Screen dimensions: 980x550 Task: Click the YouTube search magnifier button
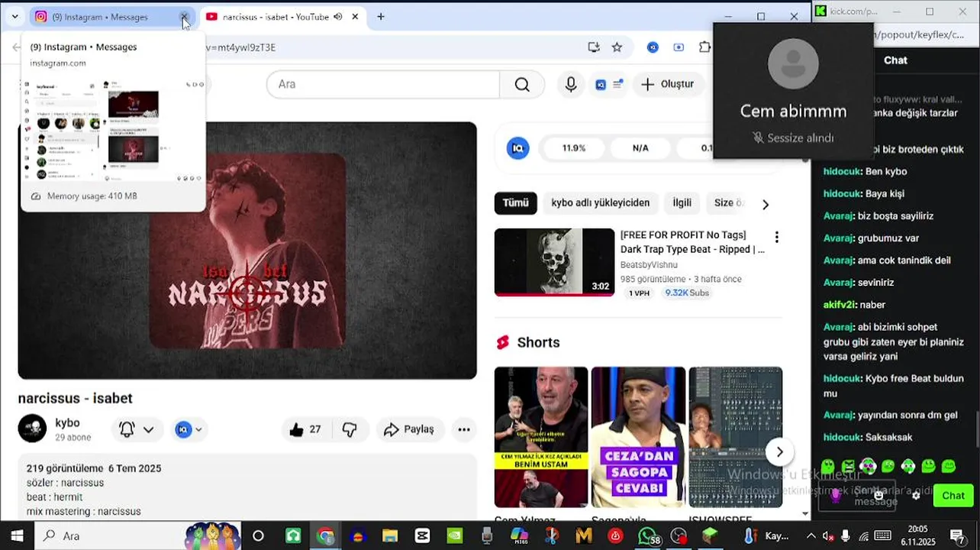[x=522, y=84]
